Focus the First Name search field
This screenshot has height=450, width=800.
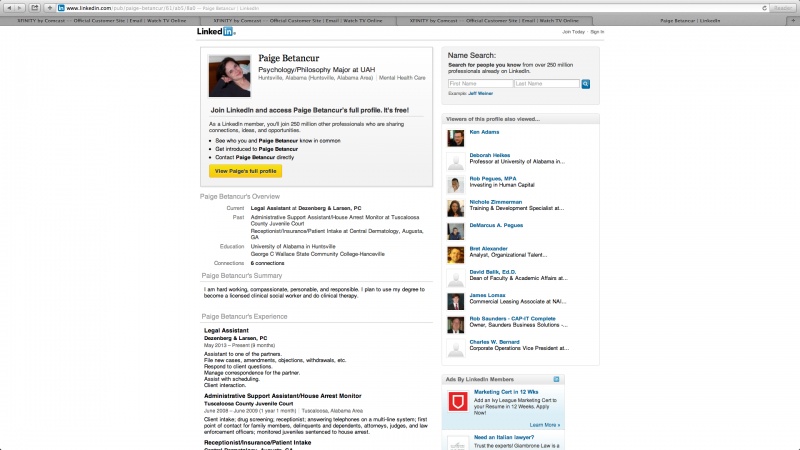click(480, 84)
